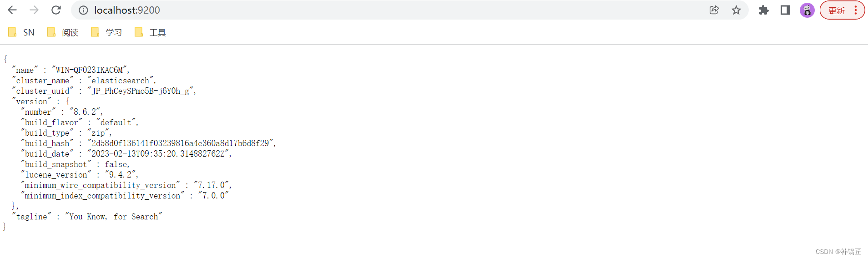Viewport: 868px width, 259px height.
Task: Reload the localhost:9200 page
Action: point(56,10)
